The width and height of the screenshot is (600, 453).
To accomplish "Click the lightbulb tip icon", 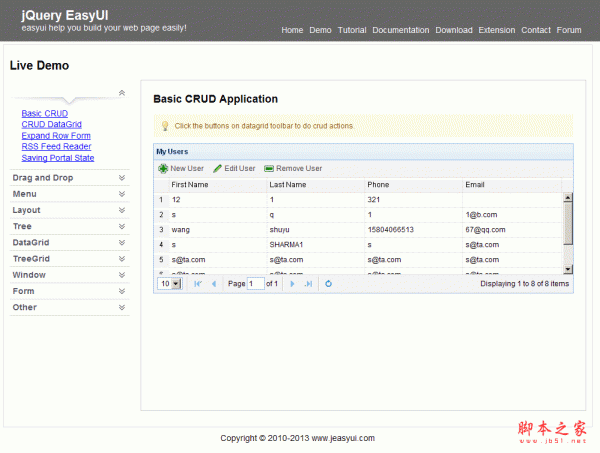I will click(165, 126).
